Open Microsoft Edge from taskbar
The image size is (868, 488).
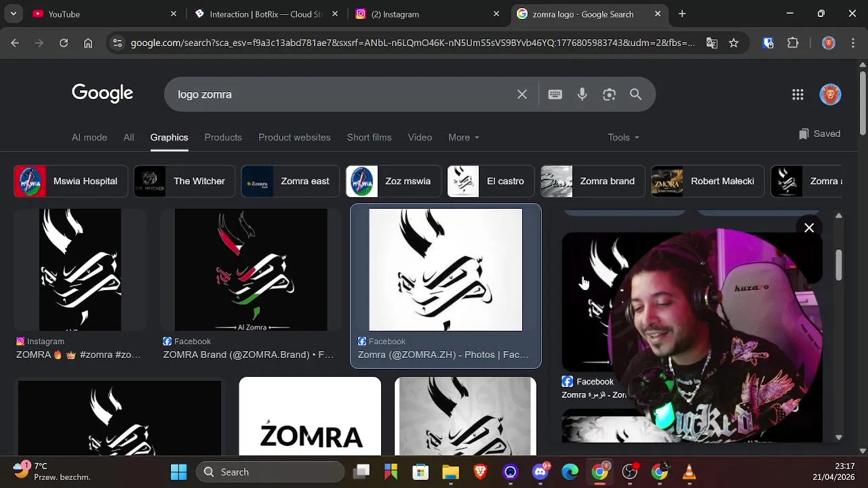(x=570, y=472)
